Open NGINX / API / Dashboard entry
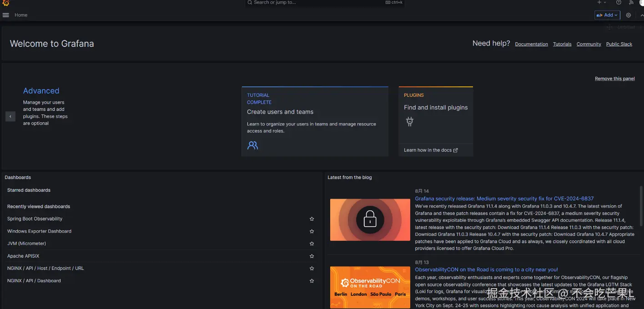Screen dimensions: 644x309 click(34, 281)
